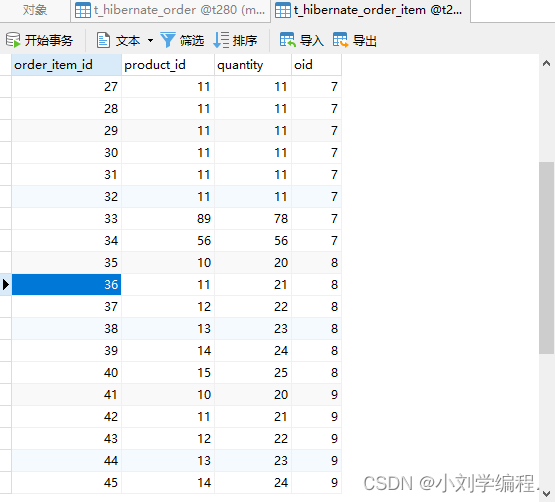Viewport: 555px width, 502px height.
Task: Click product_id value 14 in row 39
Action: point(204,350)
